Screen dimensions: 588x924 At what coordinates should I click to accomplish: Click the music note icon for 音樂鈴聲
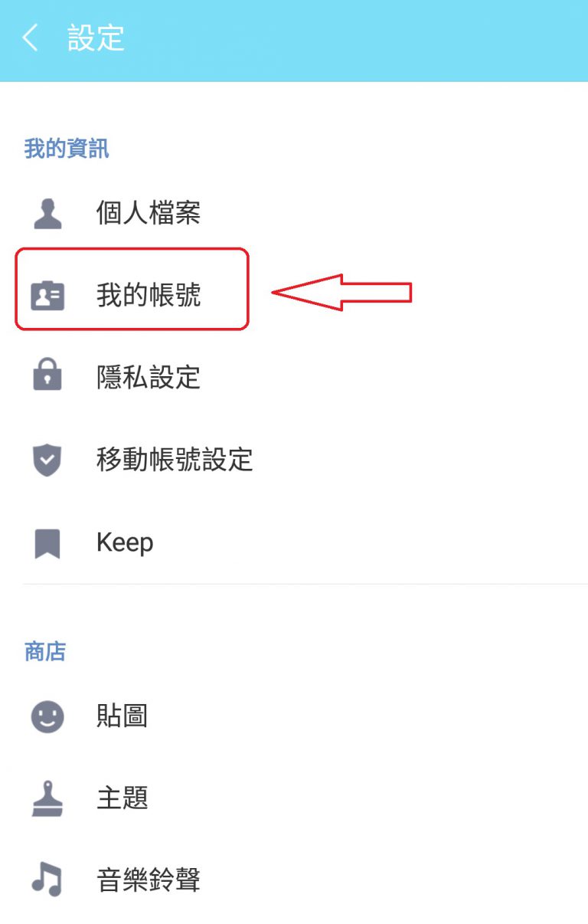pos(47,880)
